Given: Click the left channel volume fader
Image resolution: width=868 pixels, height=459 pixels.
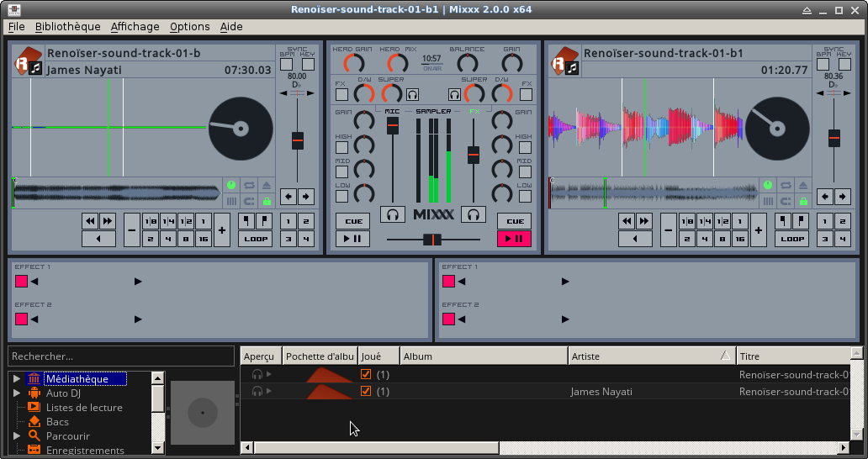Looking at the screenshot, I should pyautogui.click(x=393, y=125).
